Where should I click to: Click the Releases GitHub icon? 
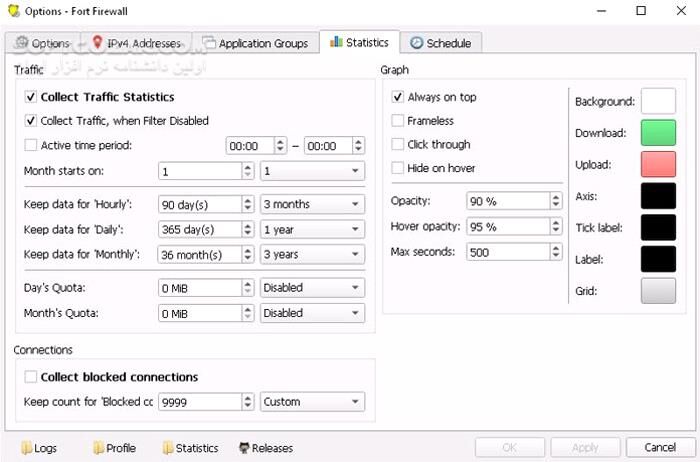[x=244, y=448]
